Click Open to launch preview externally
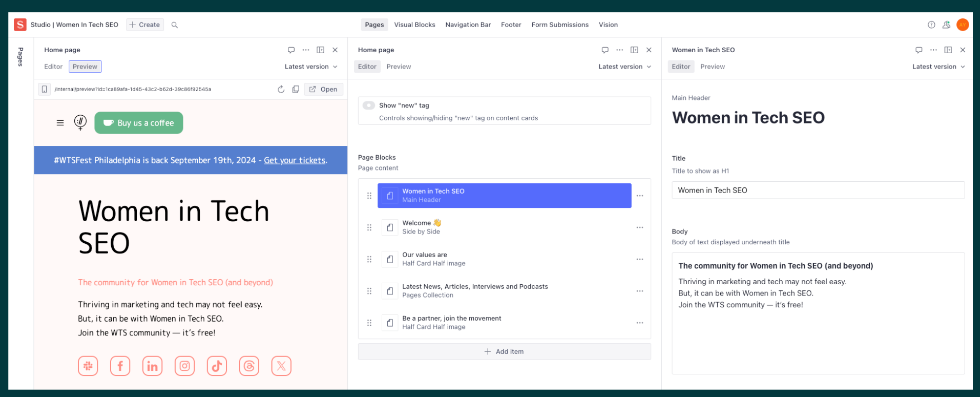Viewport: 980px width, 397px height. pyautogui.click(x=324, y=89)
